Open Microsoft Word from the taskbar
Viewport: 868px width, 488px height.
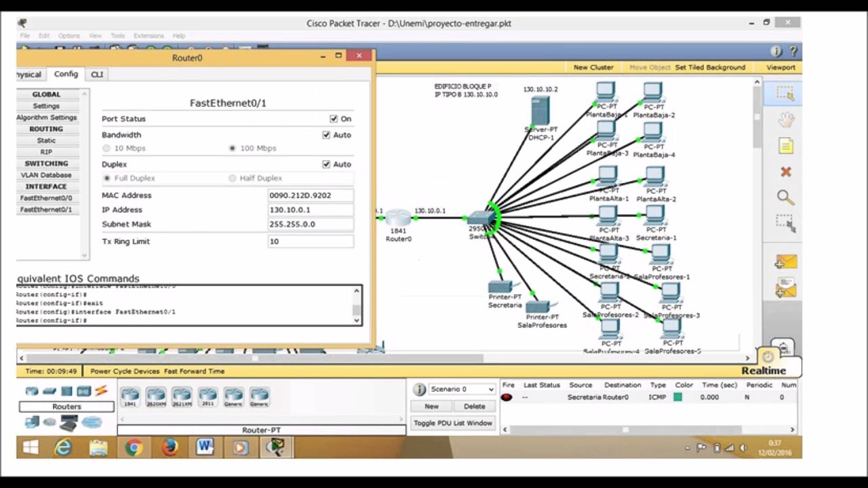[x=205, y=447]
